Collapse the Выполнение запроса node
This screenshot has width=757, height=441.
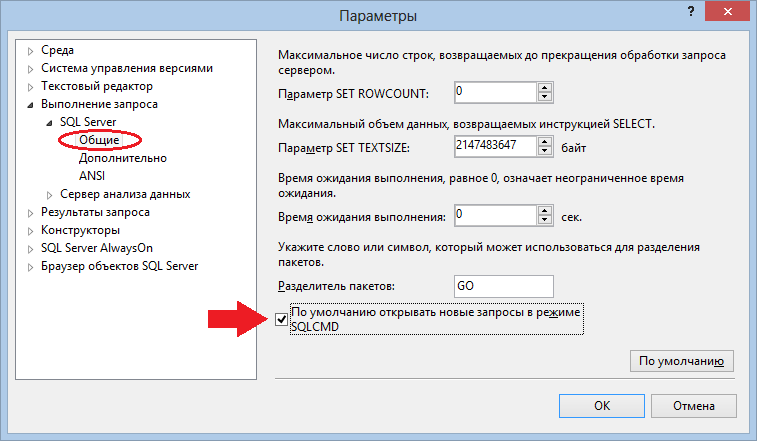point(30,105)
